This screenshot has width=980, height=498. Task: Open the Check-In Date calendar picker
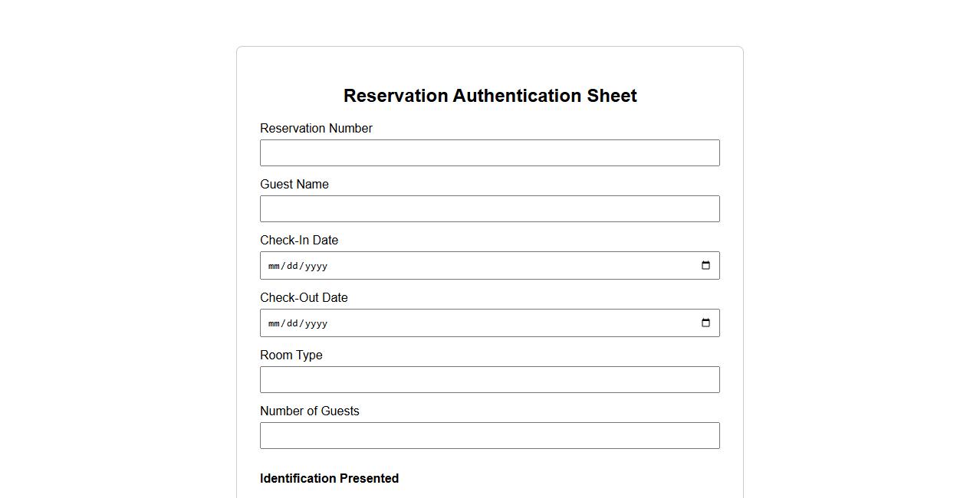705,266
